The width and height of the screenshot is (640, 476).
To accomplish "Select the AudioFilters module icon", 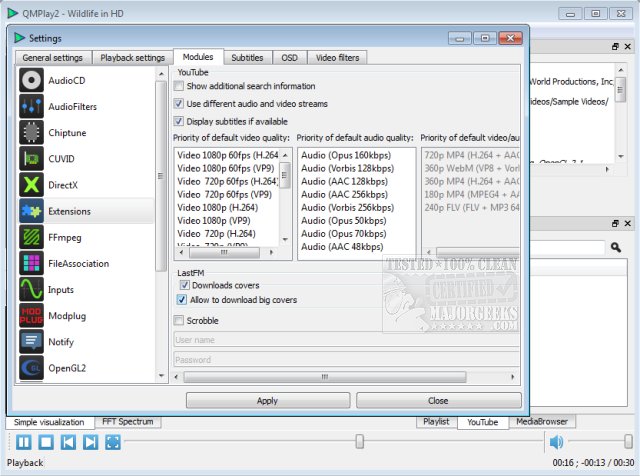I will pos(31,107).
